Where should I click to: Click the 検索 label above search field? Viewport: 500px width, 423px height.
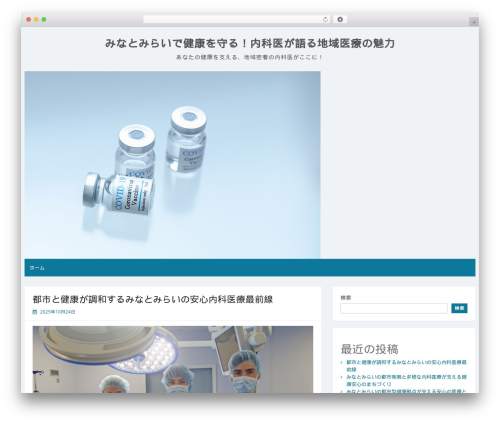tap(346, 298)
